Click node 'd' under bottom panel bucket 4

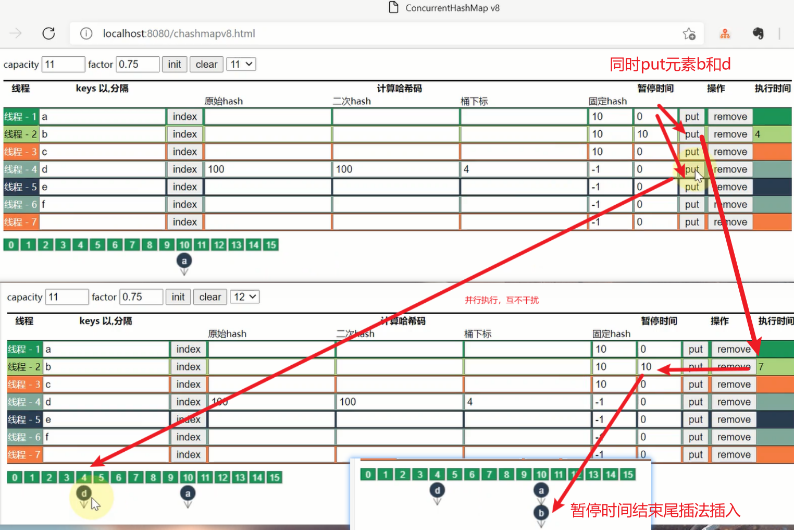pos(84,493)
